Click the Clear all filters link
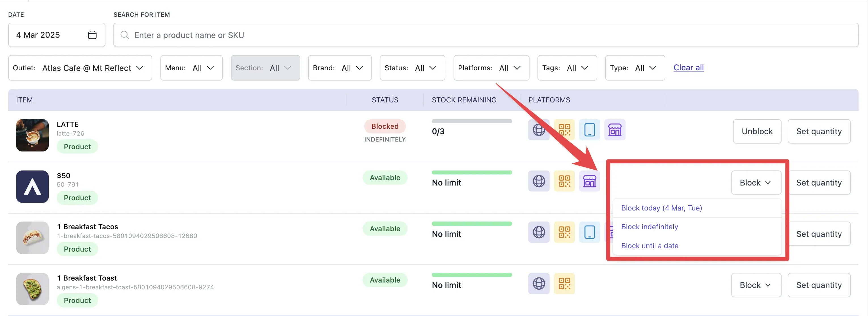868x316 pixels. point(688,68)
